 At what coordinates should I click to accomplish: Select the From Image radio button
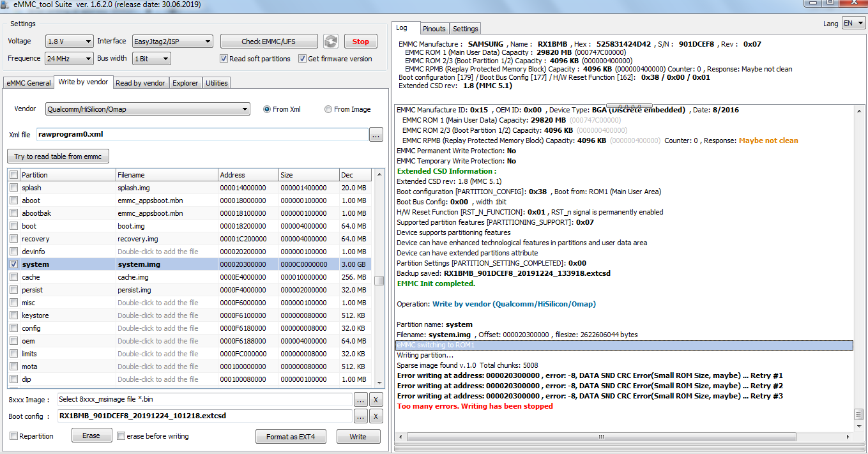coord(328,109)
